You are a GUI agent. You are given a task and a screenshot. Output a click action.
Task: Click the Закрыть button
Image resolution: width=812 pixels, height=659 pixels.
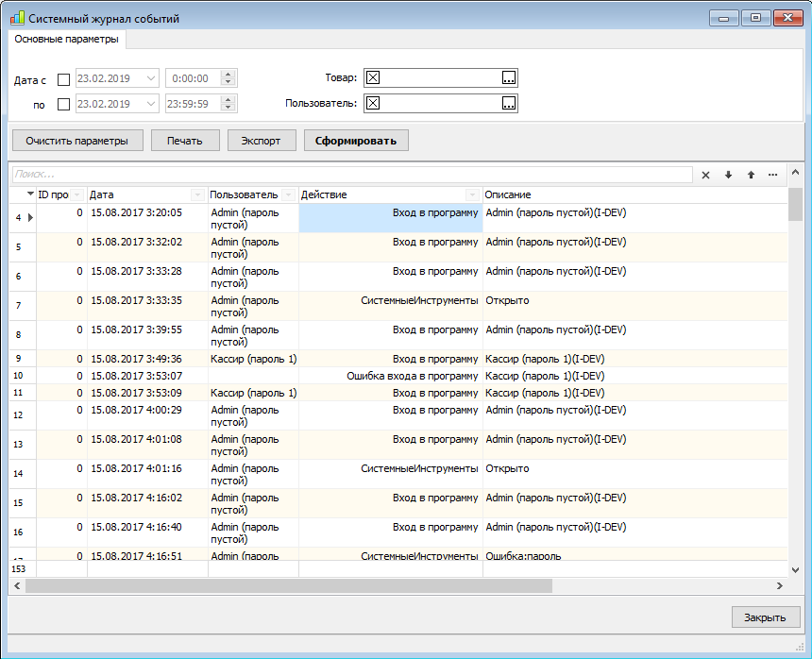click(766, 617)
